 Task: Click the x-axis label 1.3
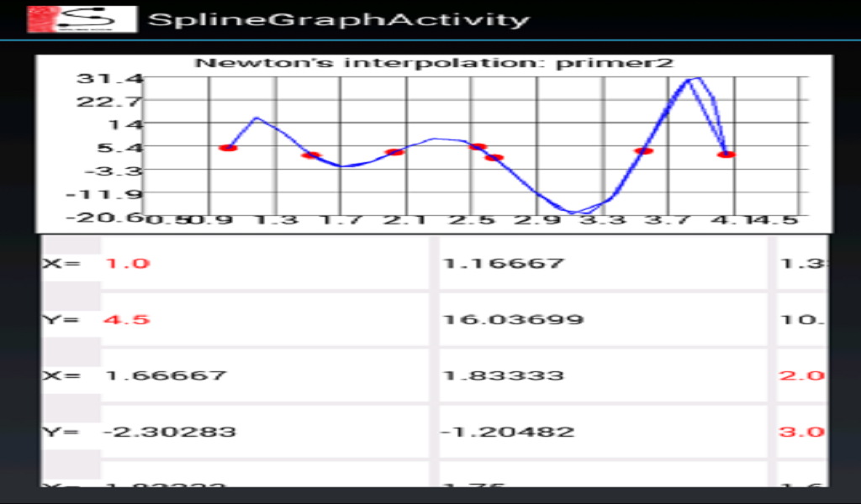[277, 220]
